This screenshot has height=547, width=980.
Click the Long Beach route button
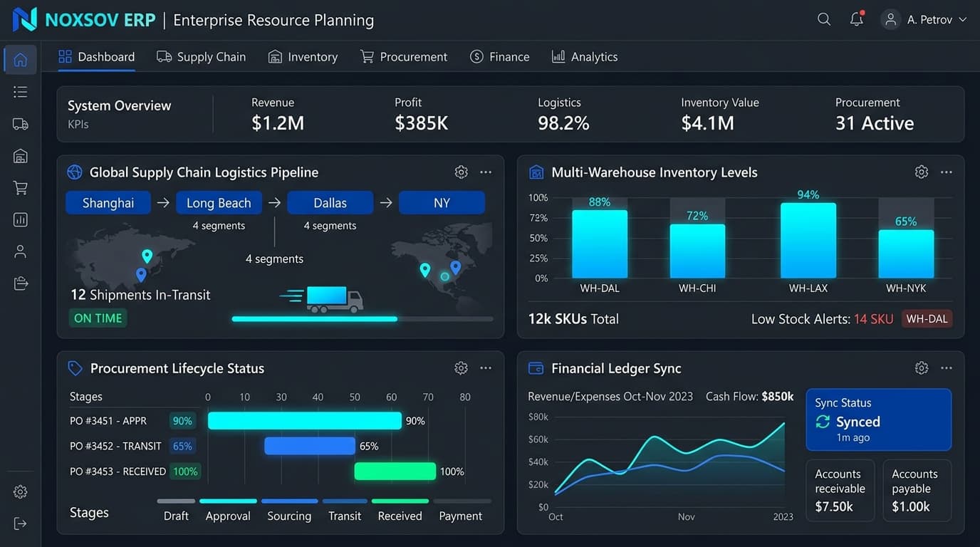pos(219,203)
